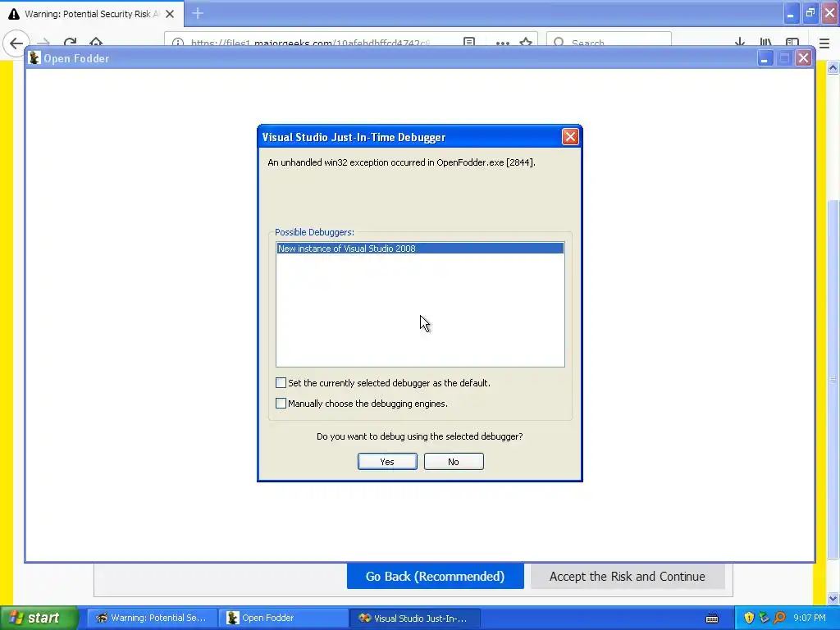Click Firefox page scrollbar down arrow
Image resolution: width=840 pixels, height=630 pixels.
pos(833,598)
